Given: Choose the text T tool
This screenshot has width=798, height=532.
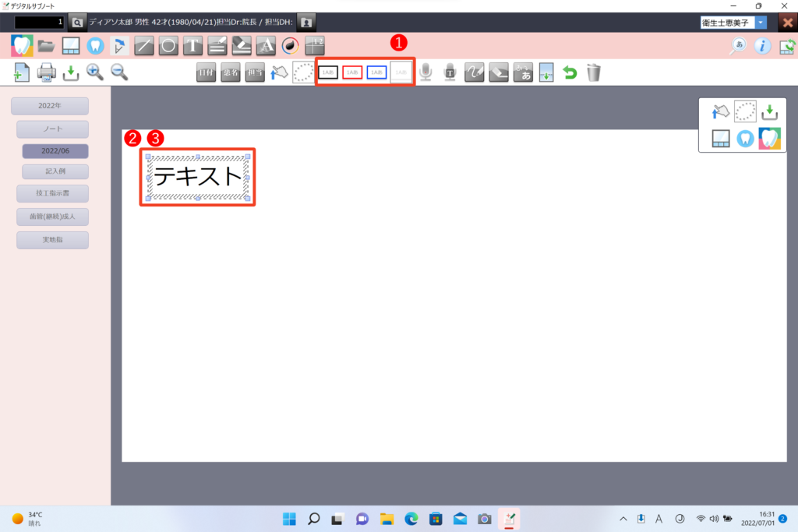Looking at the screenshot, I should 192,45.
